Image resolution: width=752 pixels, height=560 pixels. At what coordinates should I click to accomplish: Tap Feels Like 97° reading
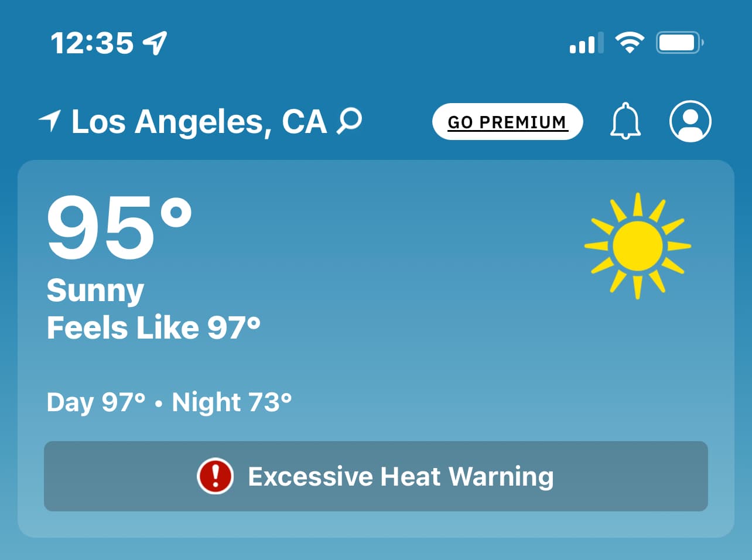click(153, 327)
